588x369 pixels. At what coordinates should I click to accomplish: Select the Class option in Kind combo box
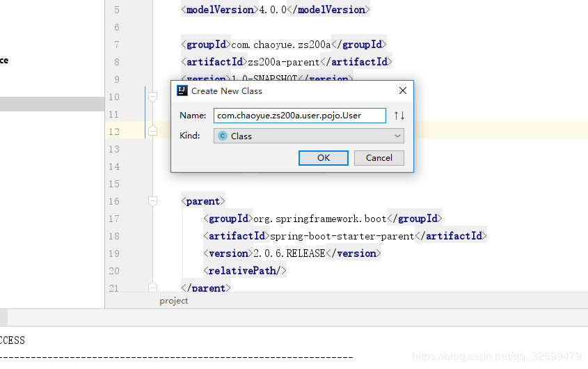(x=309, y=136)
